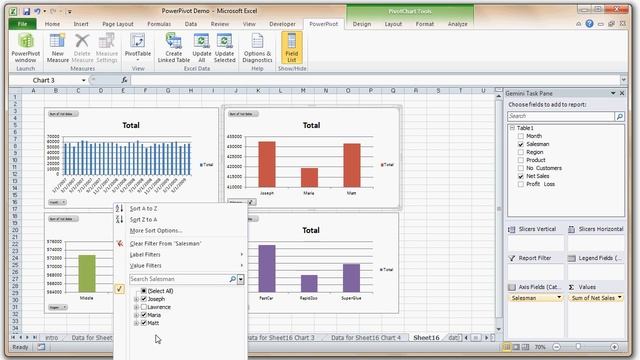The width and height of the screenshot is (640, 360).
Task: Uncheck Maria in the filter list
Action: [x=144, y=315]
